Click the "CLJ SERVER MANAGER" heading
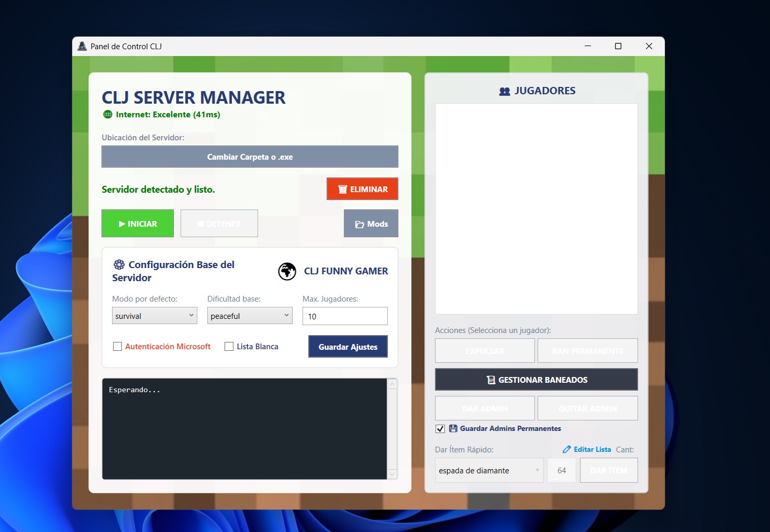770x532 pixels. click(194, 97)
